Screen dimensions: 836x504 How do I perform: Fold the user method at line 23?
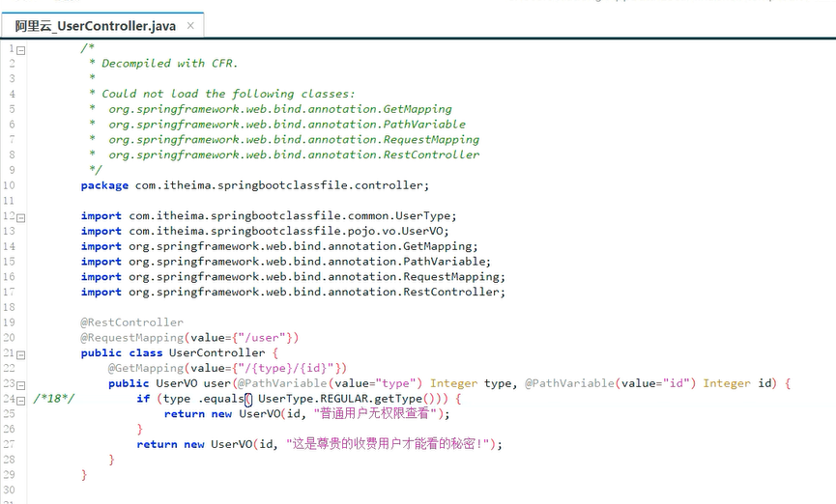tap(20, 384)
